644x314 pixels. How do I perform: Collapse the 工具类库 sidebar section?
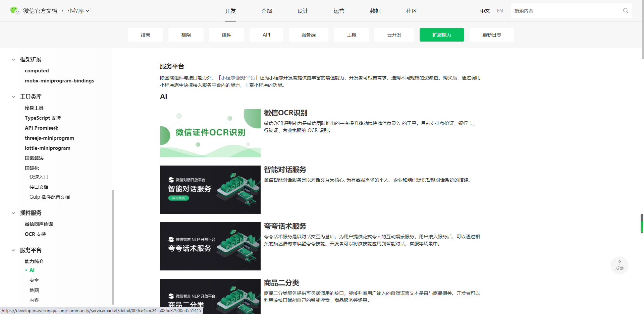(x=13, y=97)
